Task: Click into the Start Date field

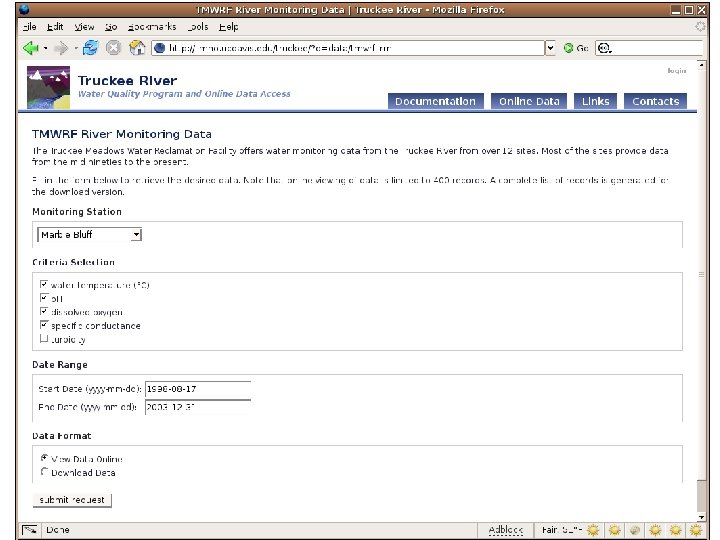Action: coord(198,388)
